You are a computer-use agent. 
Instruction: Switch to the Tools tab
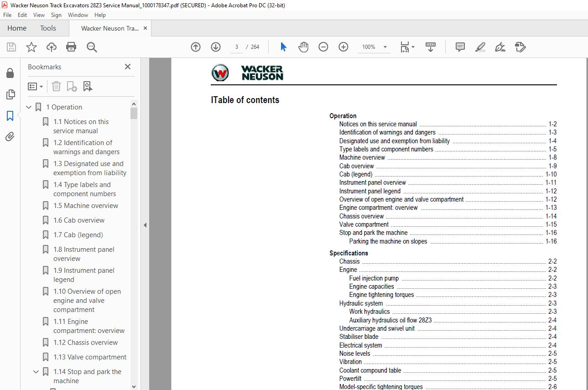[x=48, y=28]
